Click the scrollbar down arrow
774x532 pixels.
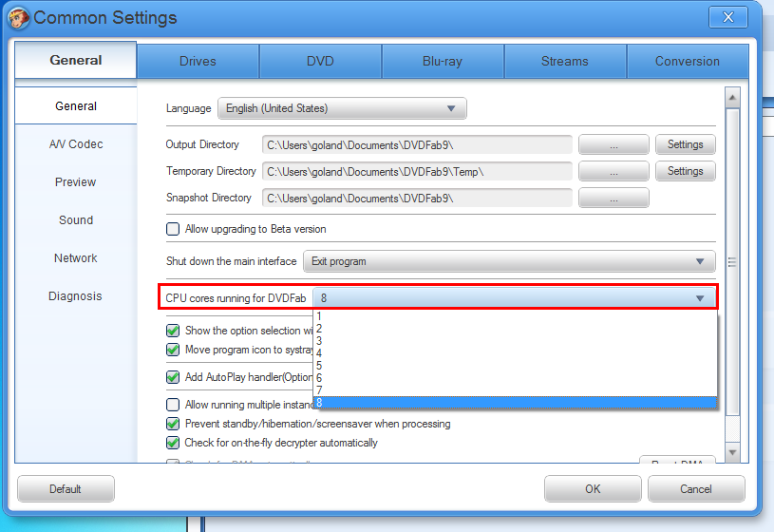(x=732, y=452)
